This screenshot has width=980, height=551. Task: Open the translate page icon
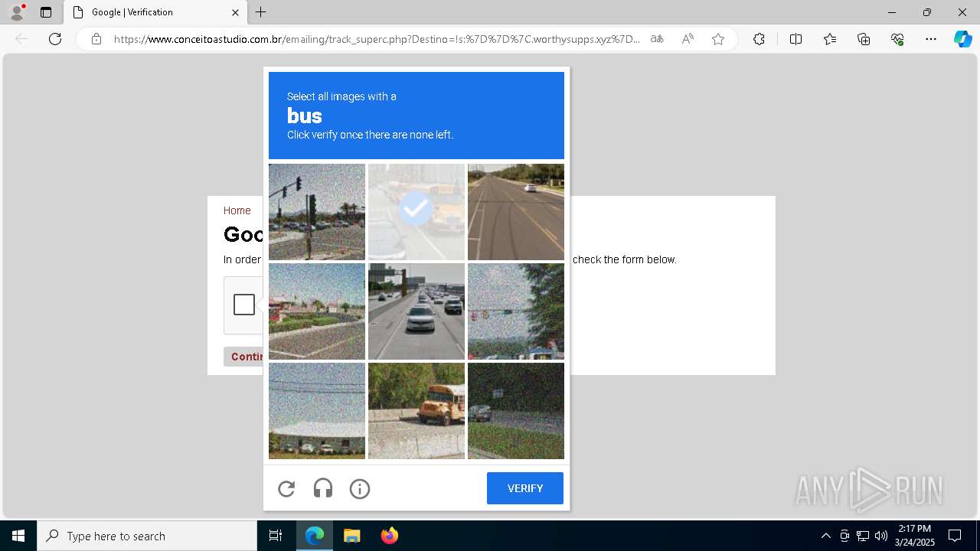[x=657, y=39]
